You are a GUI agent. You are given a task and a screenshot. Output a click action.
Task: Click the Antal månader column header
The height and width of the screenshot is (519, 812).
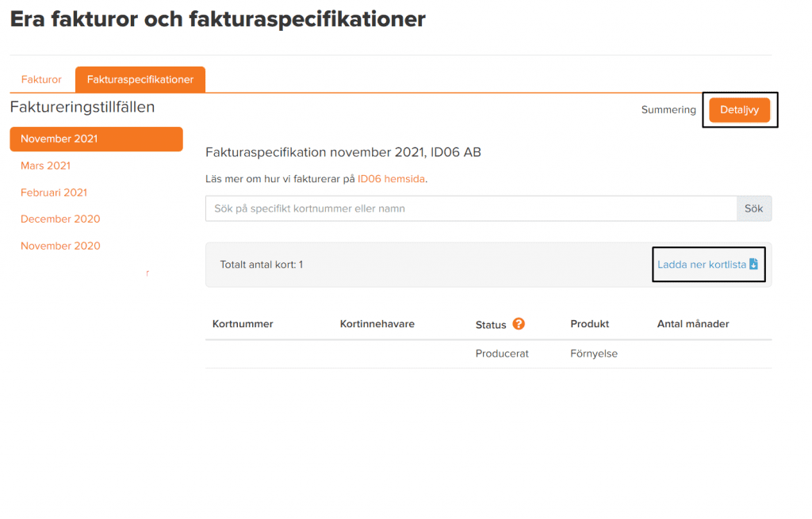coord(693,324)
